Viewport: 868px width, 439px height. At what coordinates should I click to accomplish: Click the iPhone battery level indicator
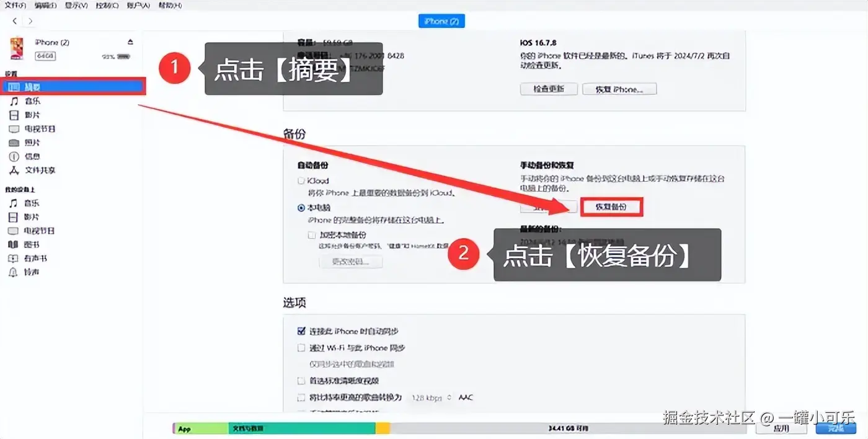tap(124, 56)
